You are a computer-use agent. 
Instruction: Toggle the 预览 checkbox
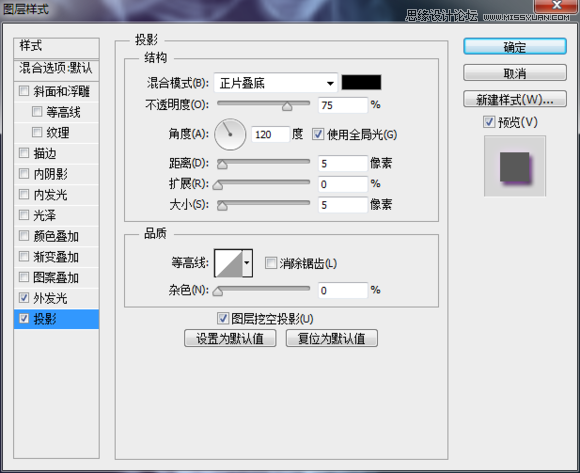[x=489, y=122]
